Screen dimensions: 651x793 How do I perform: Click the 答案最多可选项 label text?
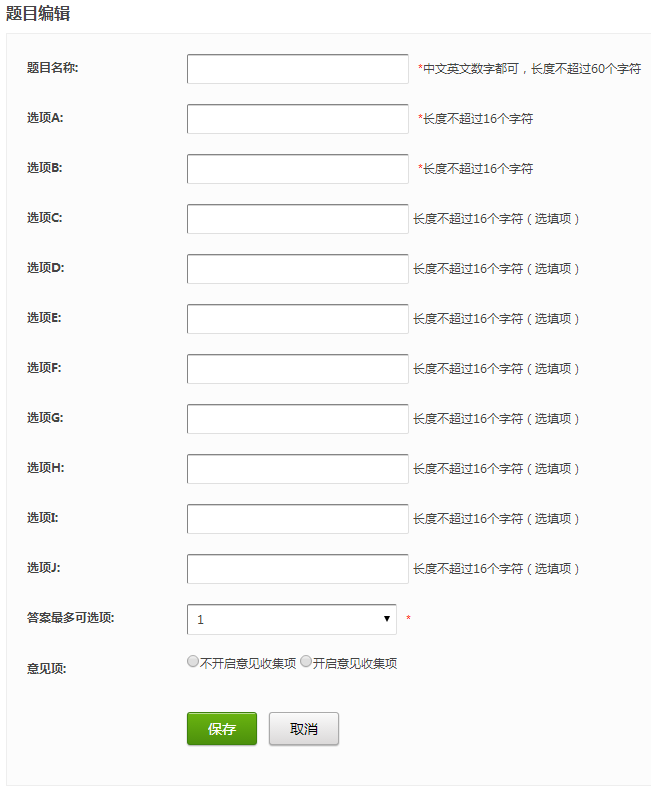[71, 618]
